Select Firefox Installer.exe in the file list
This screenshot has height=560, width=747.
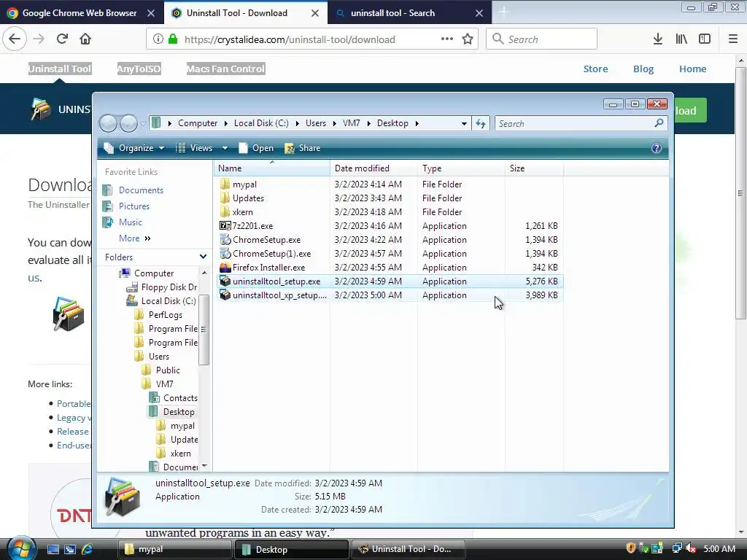(268, 267)
